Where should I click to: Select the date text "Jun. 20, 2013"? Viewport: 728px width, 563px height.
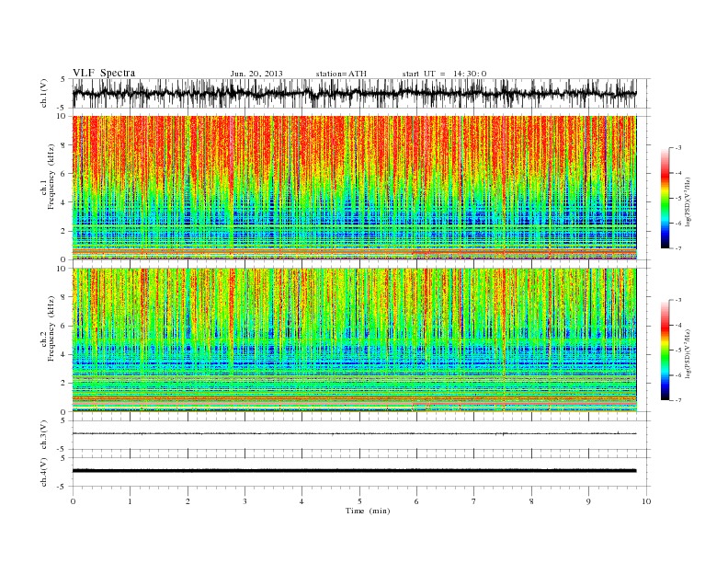pyautogui.click(x=256, y=74)
